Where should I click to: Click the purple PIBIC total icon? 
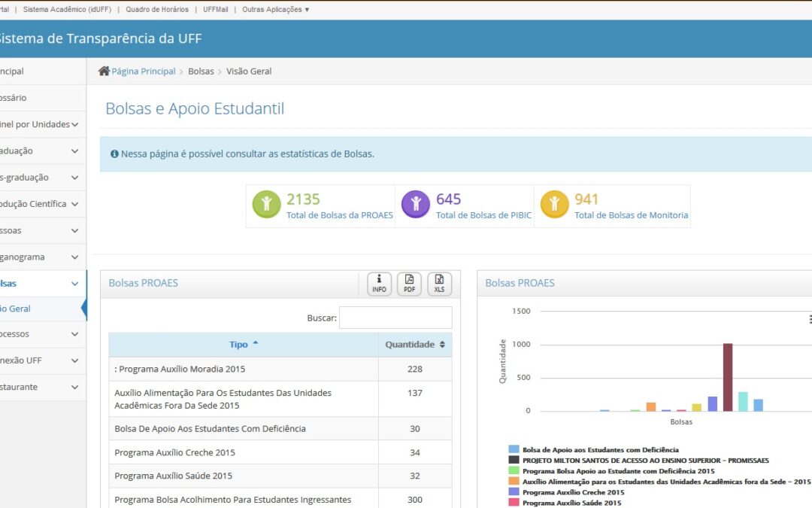pos(416,205)
